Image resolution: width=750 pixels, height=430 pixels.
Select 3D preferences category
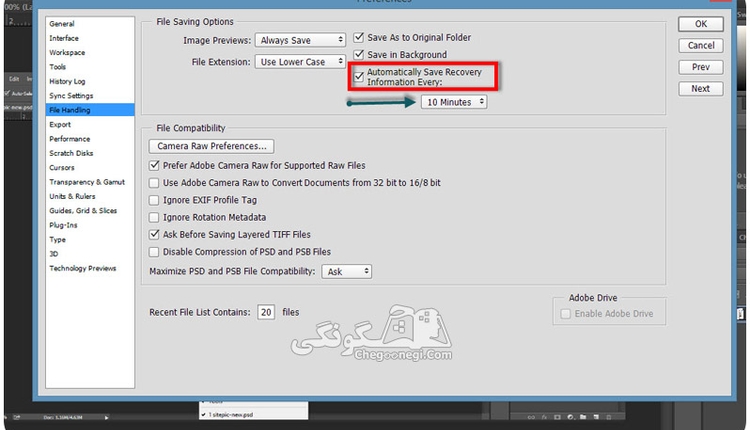pyautogui.click(x=54, y=254)
